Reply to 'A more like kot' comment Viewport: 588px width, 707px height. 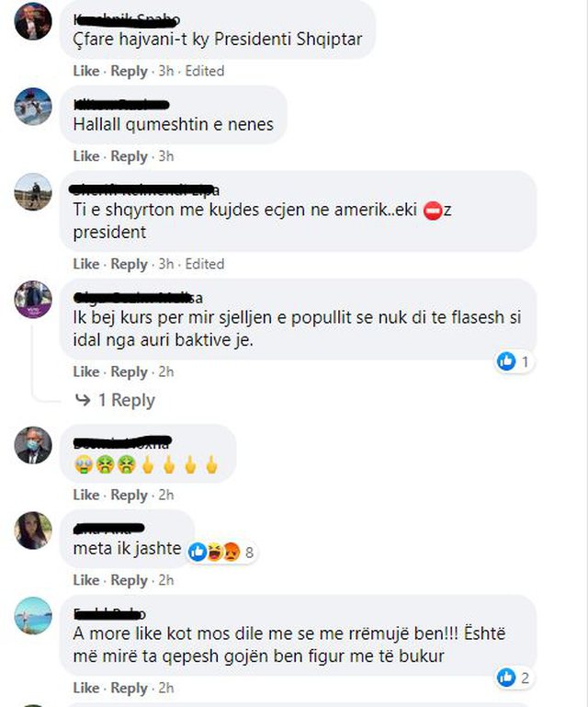tap(130, 688)
